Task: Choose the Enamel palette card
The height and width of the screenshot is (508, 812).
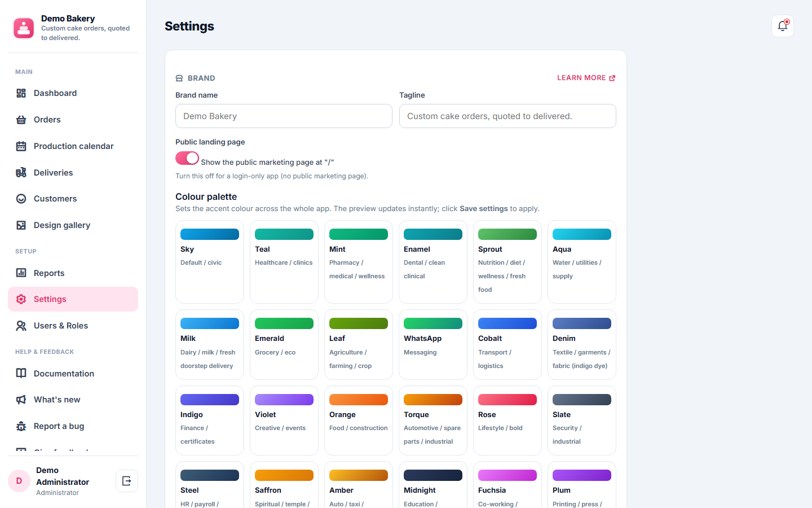Action: (x=433, y=262)
